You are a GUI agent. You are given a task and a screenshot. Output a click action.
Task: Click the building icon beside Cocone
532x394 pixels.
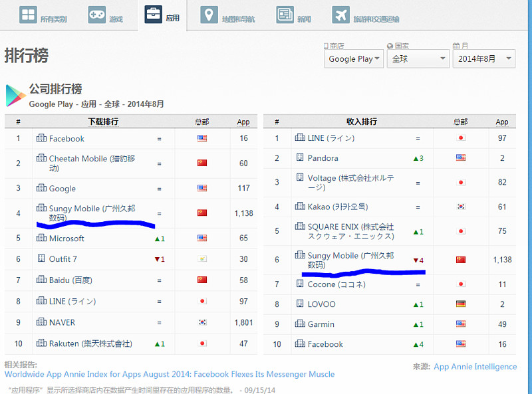(x=300, y=284)
